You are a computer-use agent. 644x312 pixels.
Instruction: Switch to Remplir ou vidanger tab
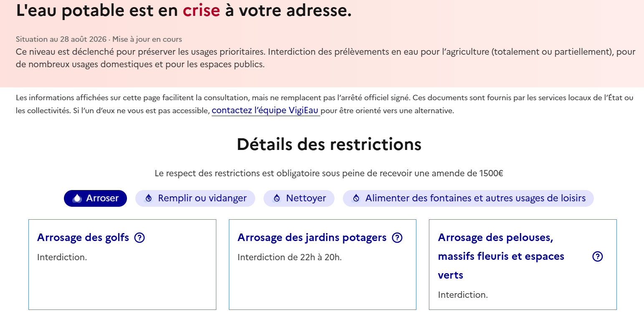[195, 198]
